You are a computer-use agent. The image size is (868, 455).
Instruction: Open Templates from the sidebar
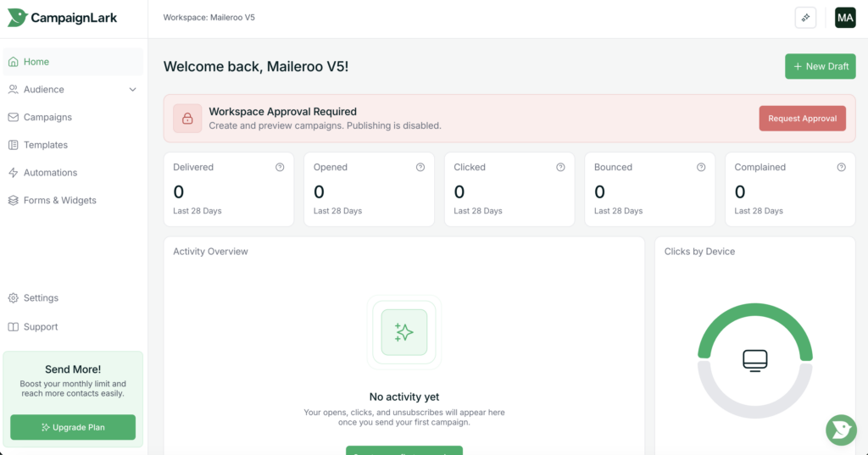click(x=46, y=145)
